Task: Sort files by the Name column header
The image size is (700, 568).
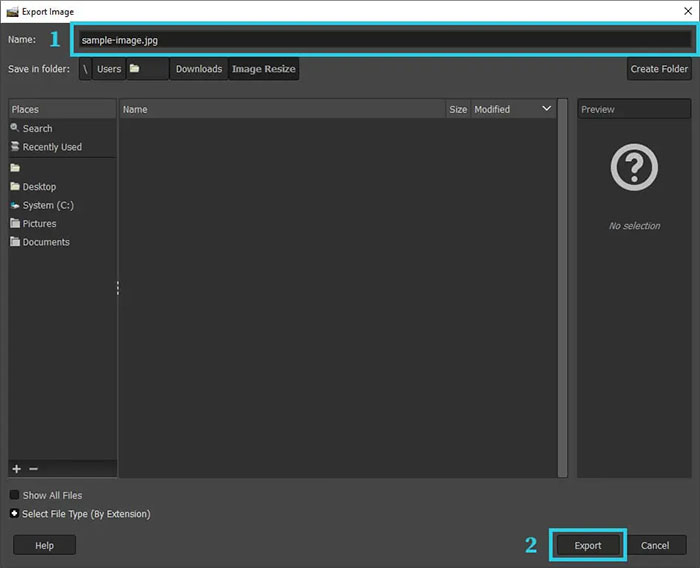Action: point(280,109)
